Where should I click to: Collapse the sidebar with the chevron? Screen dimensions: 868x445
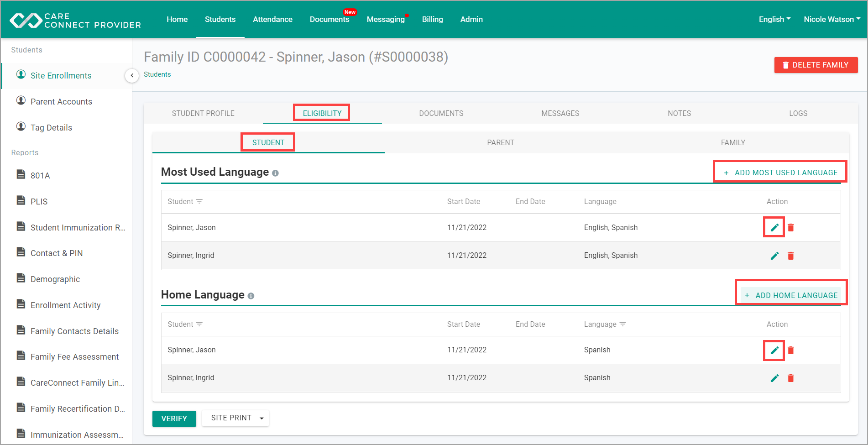[x=132, y=75]
